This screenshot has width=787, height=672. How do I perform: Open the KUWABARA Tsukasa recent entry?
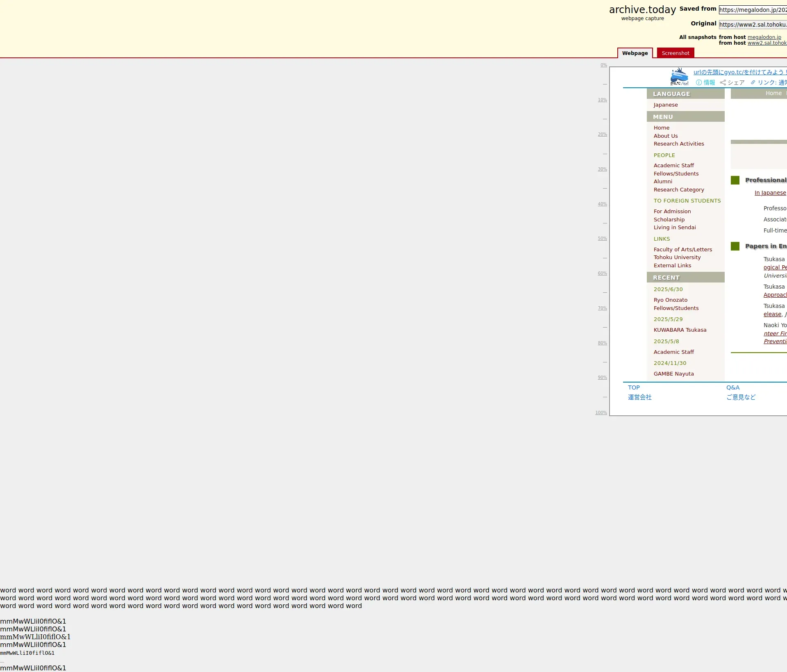pyautogui.click(x=680, y=330)
